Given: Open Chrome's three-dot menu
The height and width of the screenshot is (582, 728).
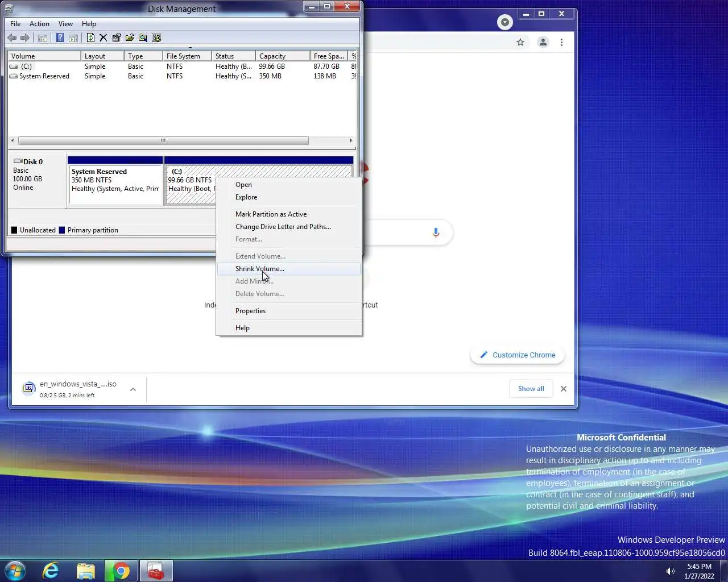Looking at the screenshot, I should [x=561, y=42].
